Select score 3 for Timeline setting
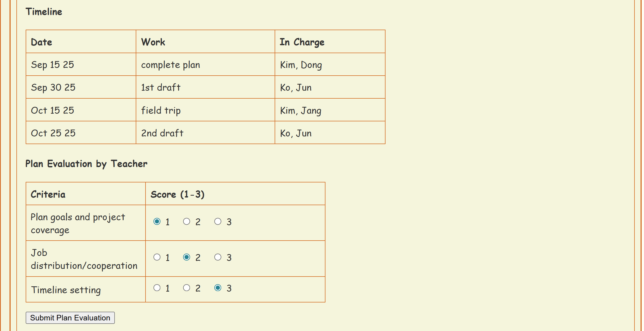 click(218, 288)
